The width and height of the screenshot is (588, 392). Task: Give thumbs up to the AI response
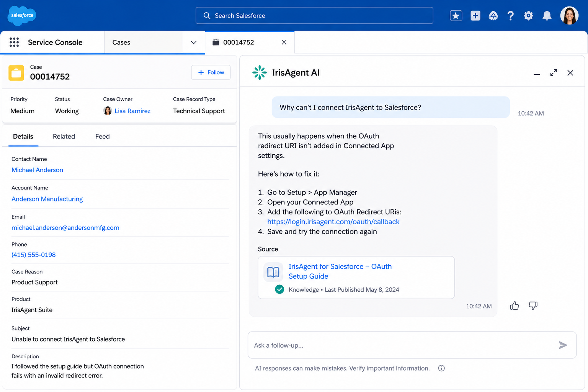(x=514, y=305)
